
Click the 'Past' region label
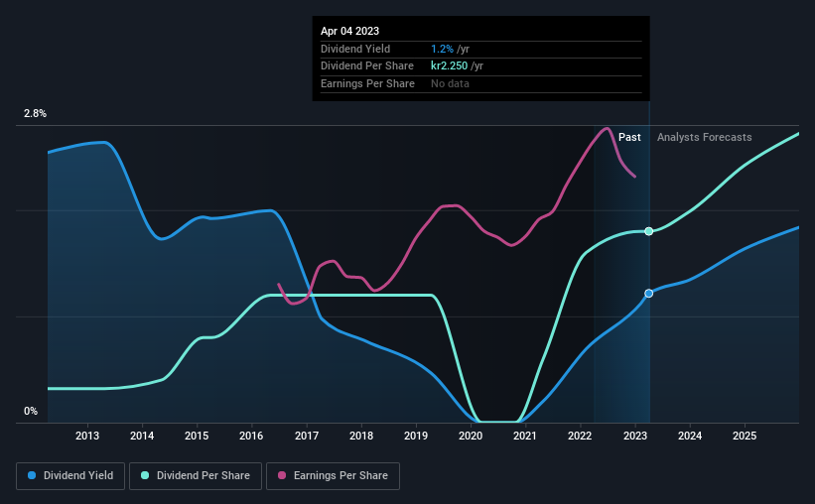[629, 137]
